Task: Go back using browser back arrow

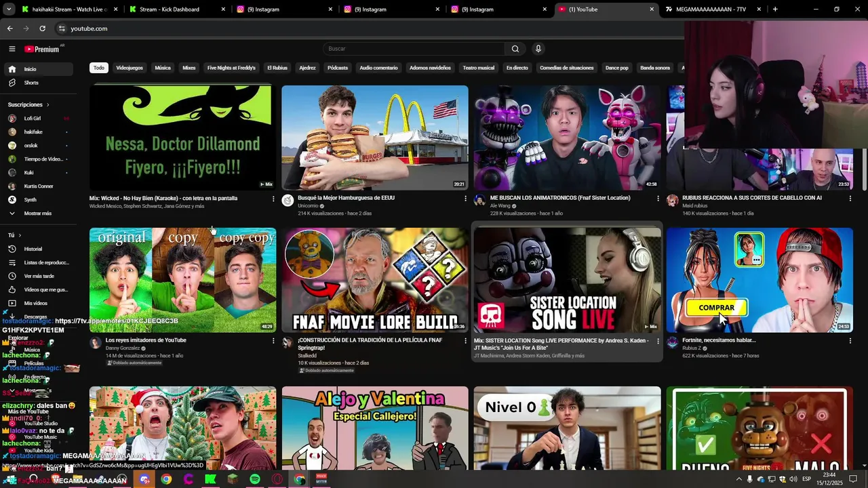Action: [9, 28]
